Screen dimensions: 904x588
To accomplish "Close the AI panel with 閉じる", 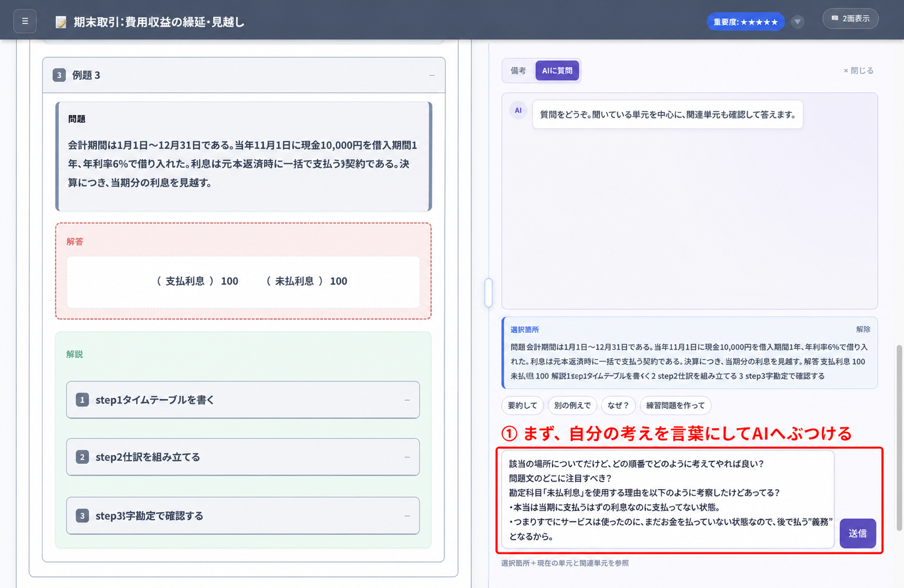I will point(858,71).
